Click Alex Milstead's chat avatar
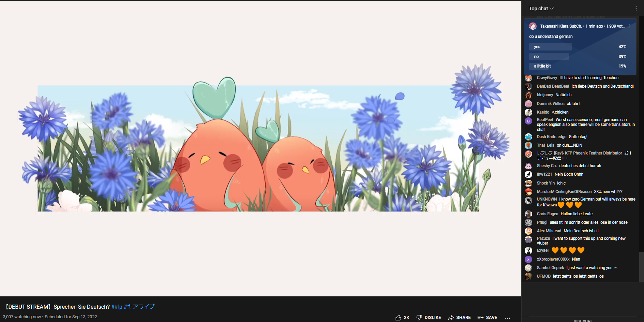Screen dimensions: 644x322 coord(528,231)
